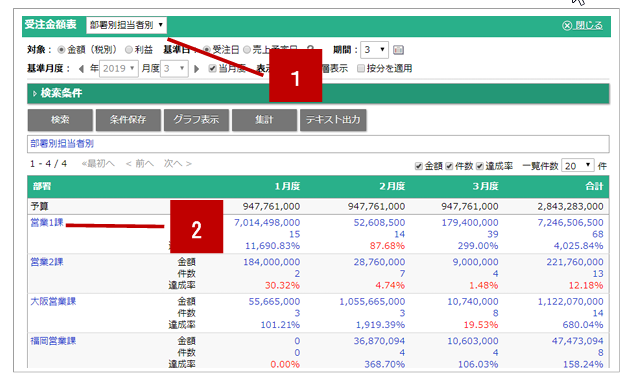Click the 予算 total 2,843,283,000

(x=570, y=207)
